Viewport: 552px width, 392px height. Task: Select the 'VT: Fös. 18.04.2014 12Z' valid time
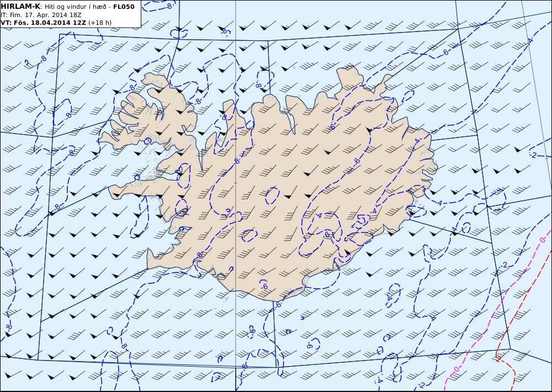(x=43, y=23)
